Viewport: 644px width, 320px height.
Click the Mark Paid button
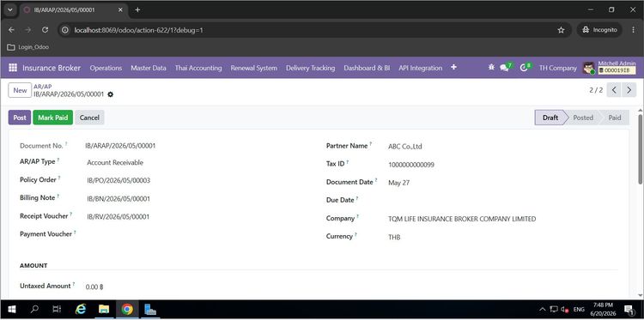pyautogui.click(x=53, y=118)
